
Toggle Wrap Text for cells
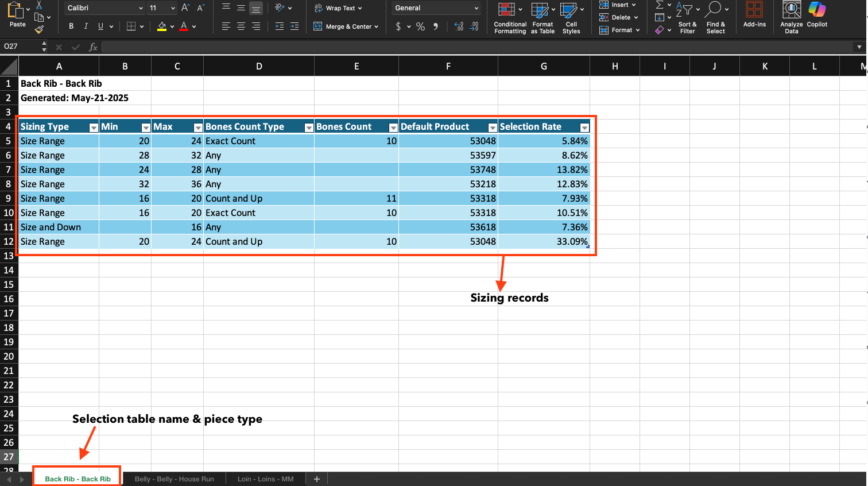(338, 8)
